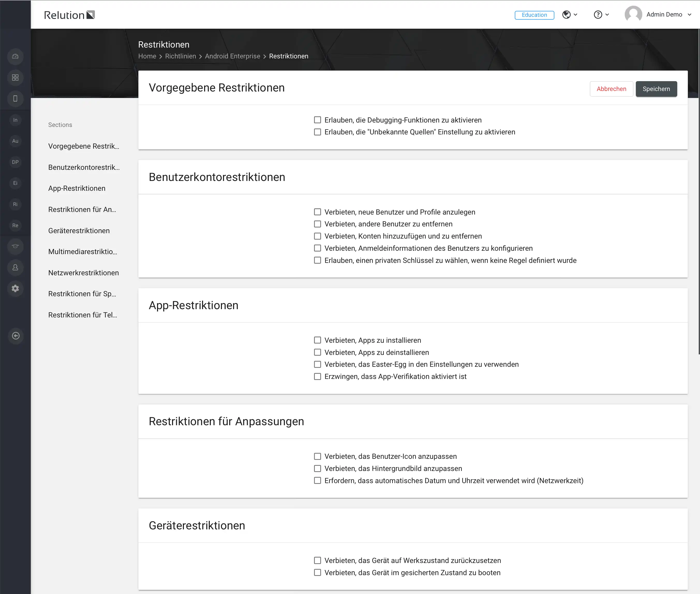700x594 pixels.
Task: Jump to Restriktionen für Sp... section
Action: [x=82, y=294]
